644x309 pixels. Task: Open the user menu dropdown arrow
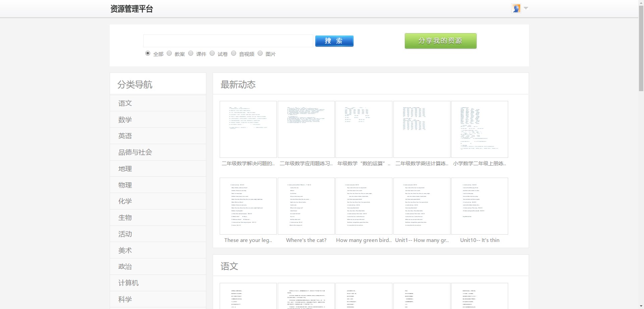tap(526, 8)
